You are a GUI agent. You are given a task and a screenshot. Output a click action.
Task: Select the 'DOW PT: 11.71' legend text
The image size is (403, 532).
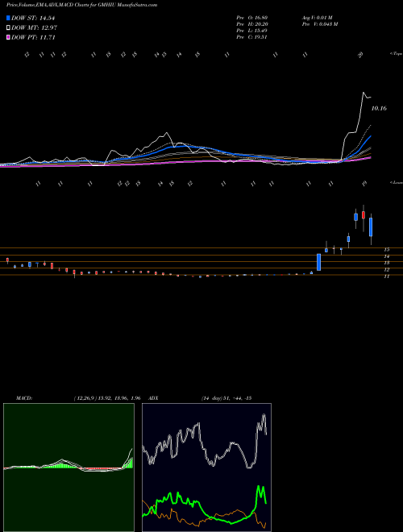click(33, 37)
